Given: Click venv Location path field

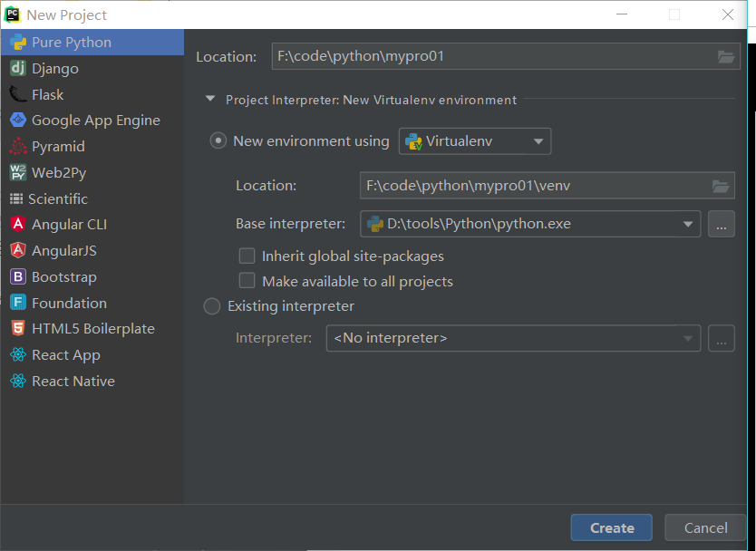Looking at the screenshot, I should [x=548, y=186].
